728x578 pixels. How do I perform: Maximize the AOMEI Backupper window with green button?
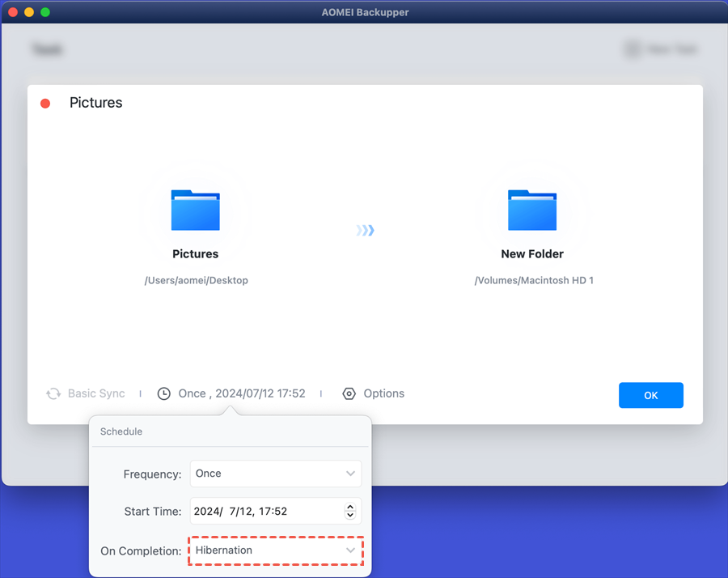coord(45,12)
